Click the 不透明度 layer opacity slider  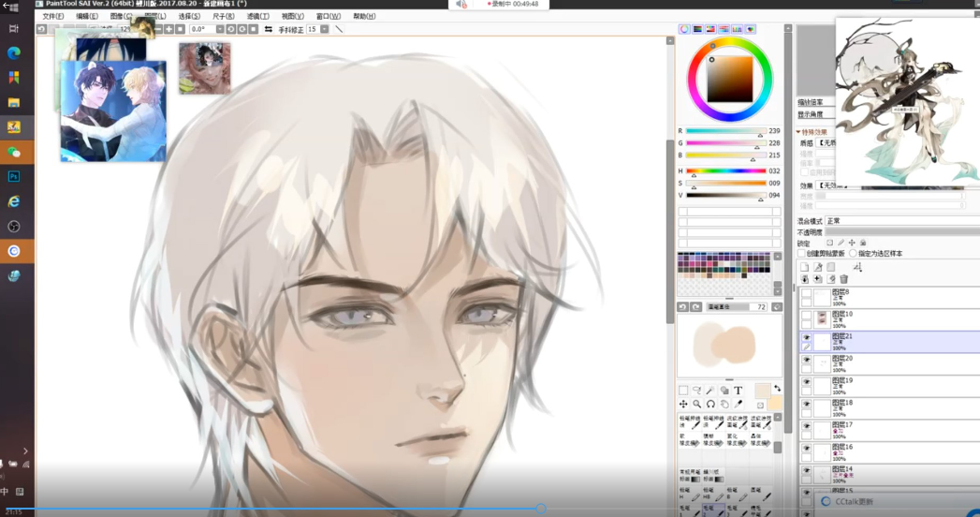click(x=902, y=232)
